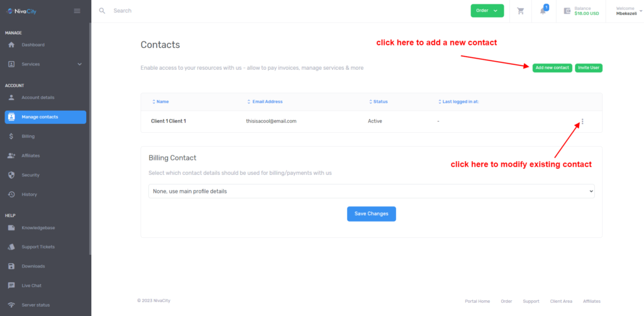644x316 pixels.
Task: Toggle the sidebar hamburger menu icon
Action: (x=77, y=11)
